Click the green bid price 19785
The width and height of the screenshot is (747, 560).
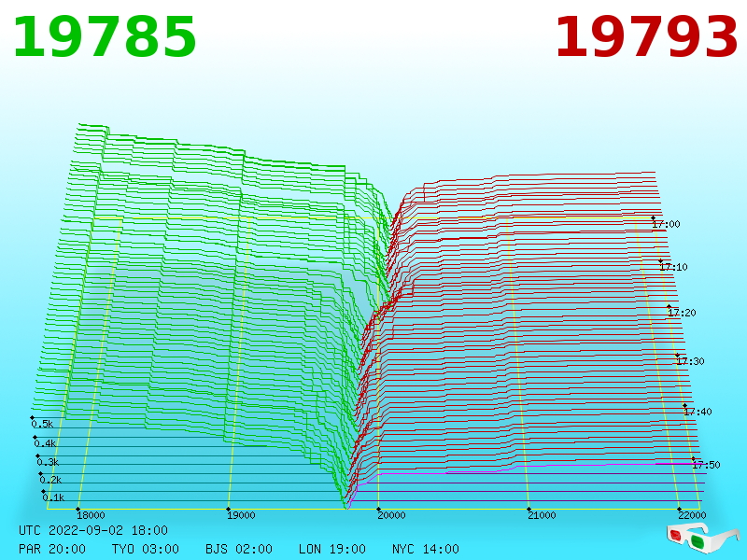(x=105, y=37)
